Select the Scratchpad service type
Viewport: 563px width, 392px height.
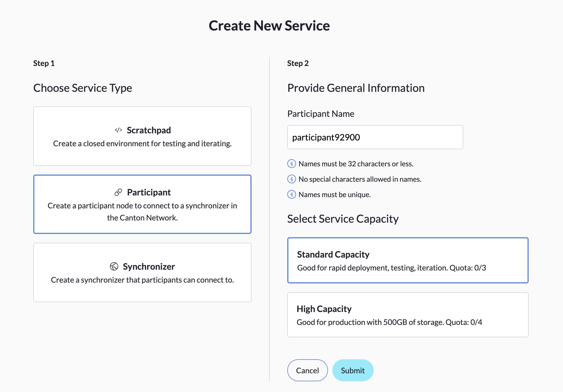click(142, 136)
